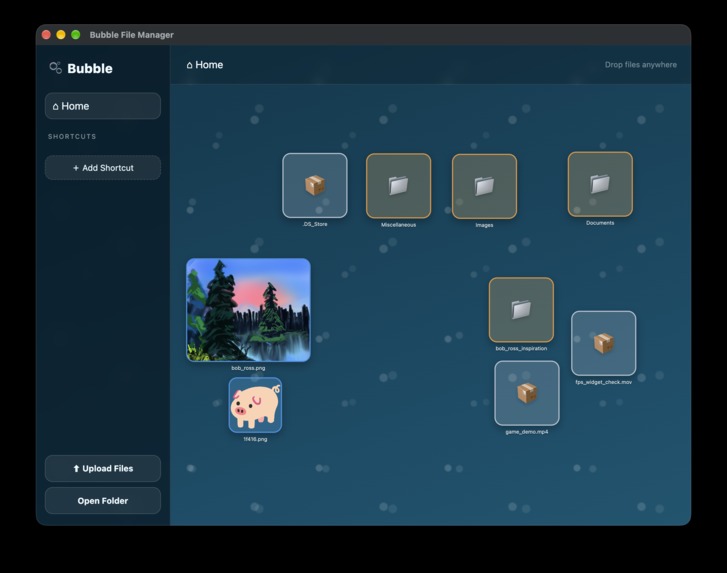Click the Upload Files button
The height and width of the screenshot is (573, 727).
[103, 468]
